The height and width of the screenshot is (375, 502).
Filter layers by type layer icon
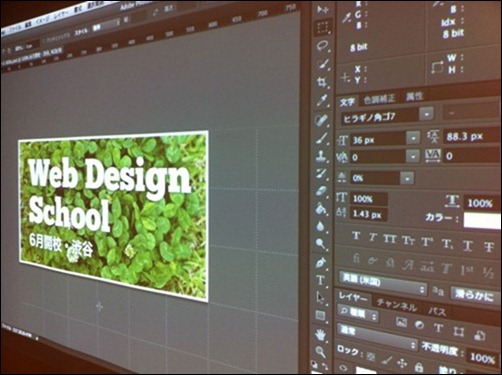tap(438, 328)
